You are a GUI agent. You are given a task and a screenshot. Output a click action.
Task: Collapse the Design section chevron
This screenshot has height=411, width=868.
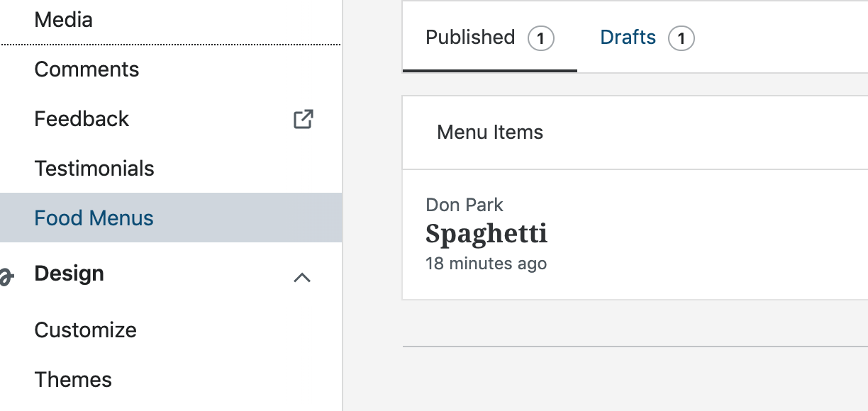(302, 278)
